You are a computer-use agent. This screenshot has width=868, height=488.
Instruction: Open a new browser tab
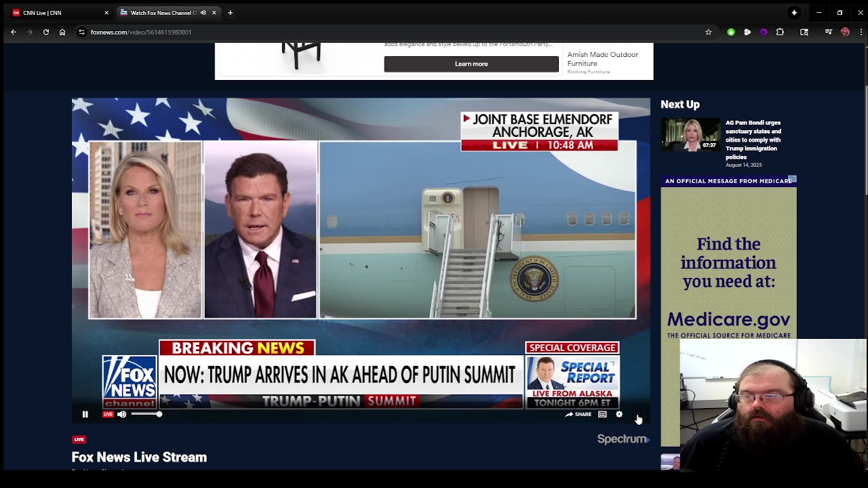pyautogui.click(x=230, y=13)
